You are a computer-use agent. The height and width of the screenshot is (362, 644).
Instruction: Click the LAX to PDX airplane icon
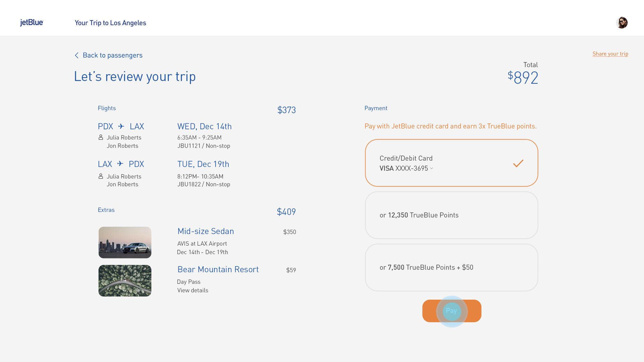[x=120, y=164]
